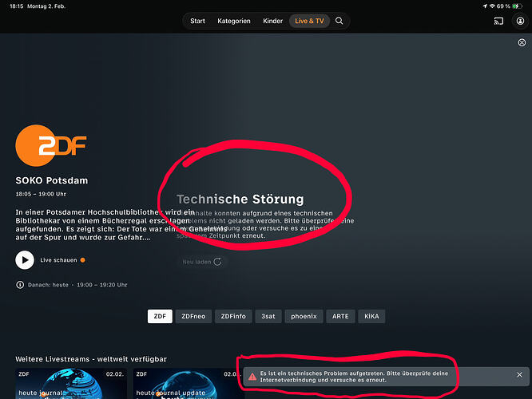Reload content with Neu laden button
The width and height of the screenshot is (532, 399).
[x=201, y=262]
